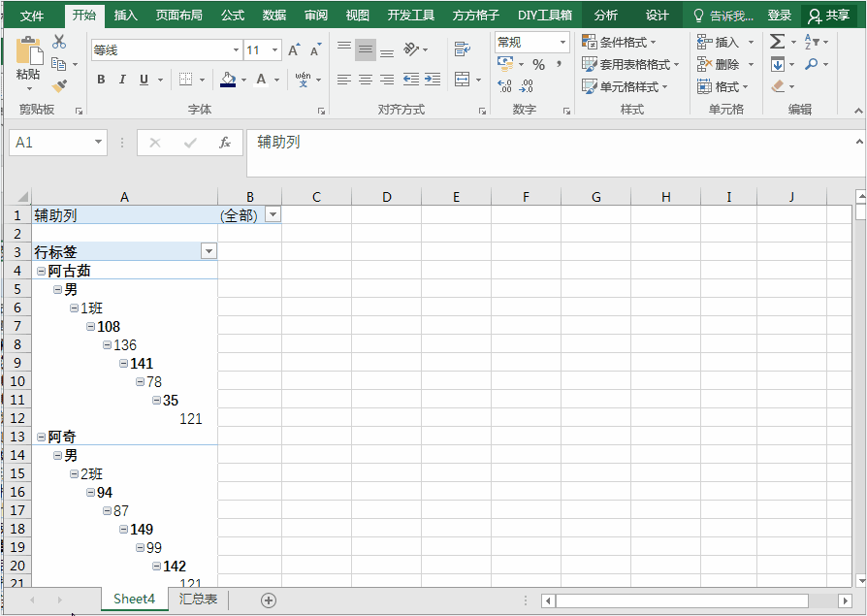Click the Borders icon

[x=186, y=80]
